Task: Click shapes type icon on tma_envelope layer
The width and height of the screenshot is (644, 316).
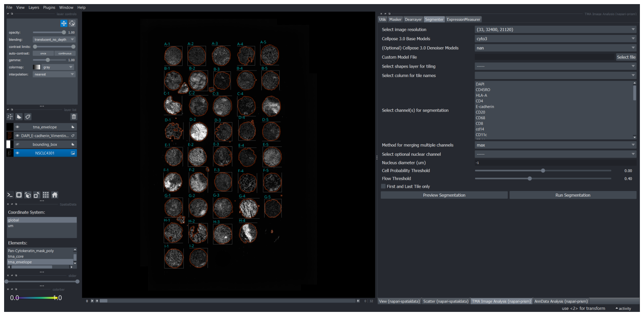Action: tap(73, 127)
